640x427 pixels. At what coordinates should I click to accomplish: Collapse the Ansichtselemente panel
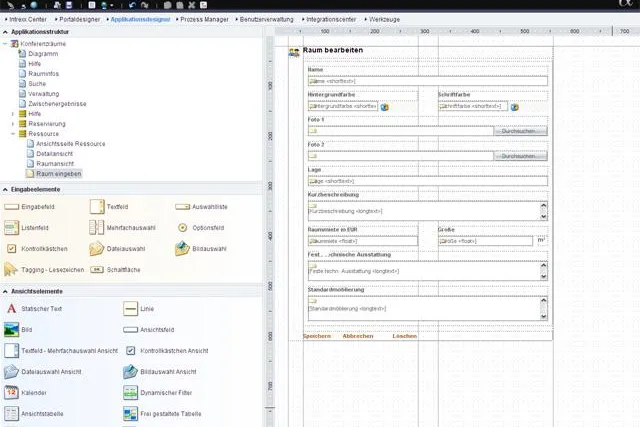[x=5, y=291]
